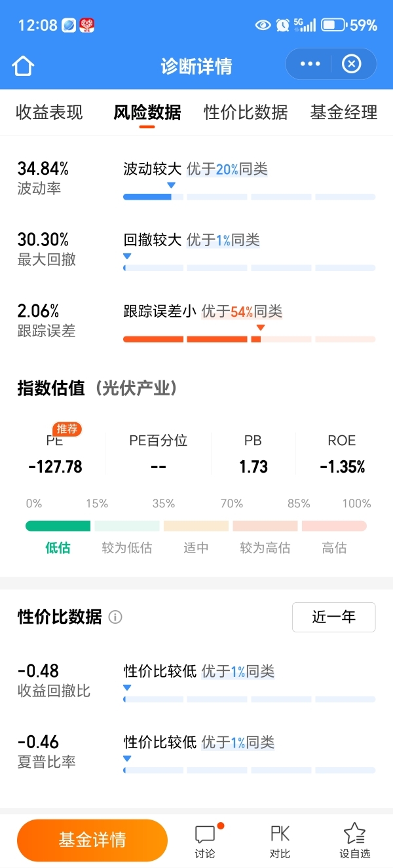Open the three-dots more menu
The height and width of the screenshot is (868, 393).
tap(310, 64)
